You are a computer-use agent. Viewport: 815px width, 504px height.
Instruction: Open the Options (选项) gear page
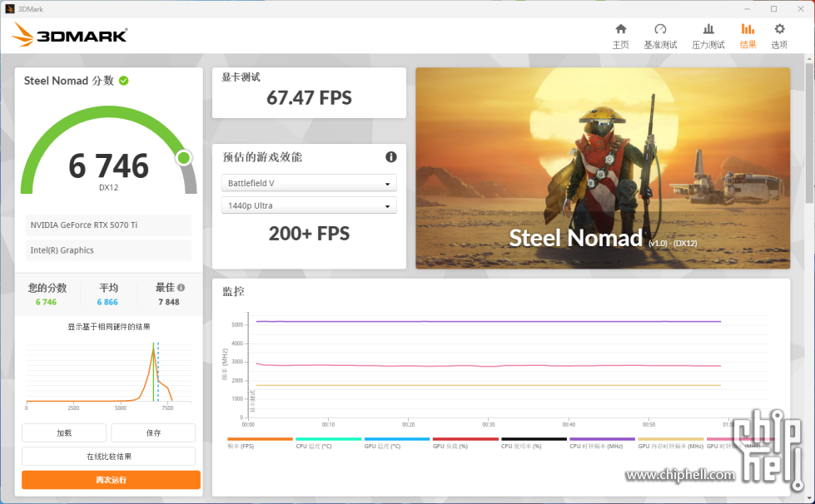point(779,36)
